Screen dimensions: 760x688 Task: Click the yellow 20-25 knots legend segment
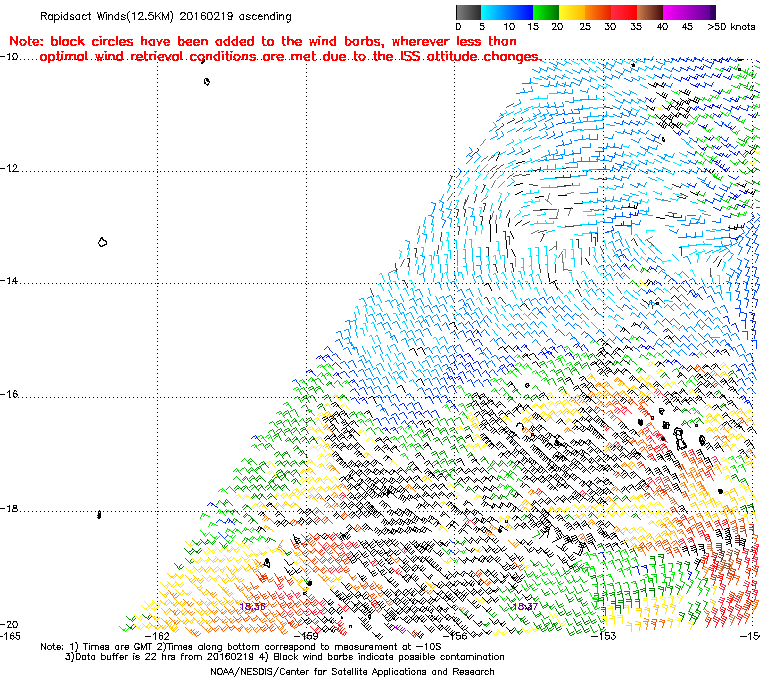(572, 12)
